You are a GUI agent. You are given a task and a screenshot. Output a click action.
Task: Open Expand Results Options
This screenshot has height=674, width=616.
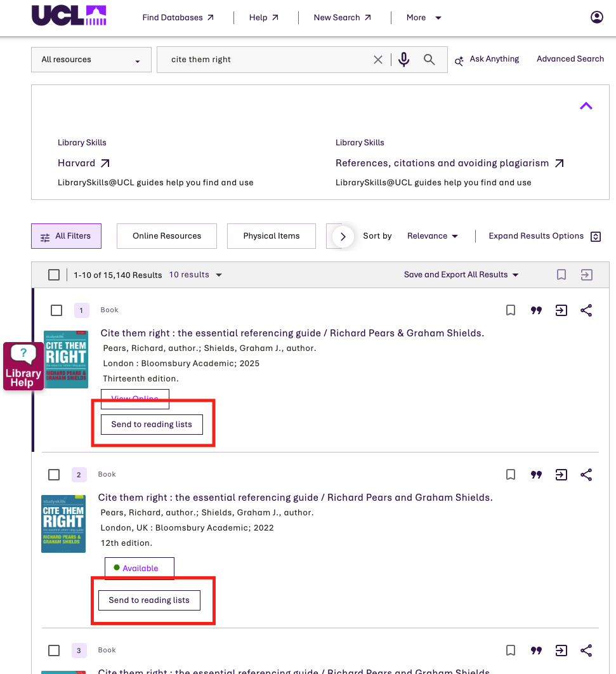click(x=545, y=236)
